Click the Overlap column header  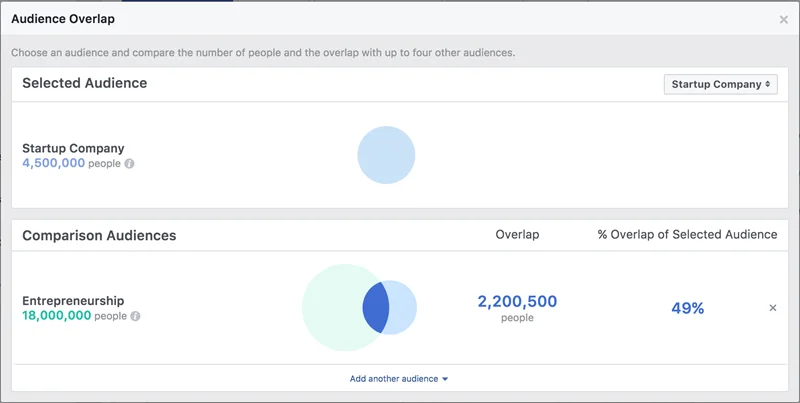click(517, 235)
